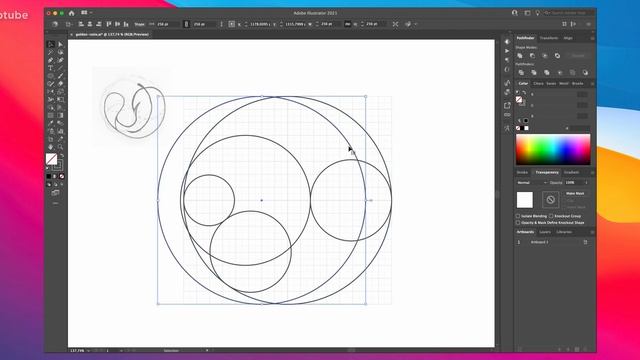Click Unite shape mode in Pathfinder
This screenshot has width=640, height=360.
click(520, 56)
